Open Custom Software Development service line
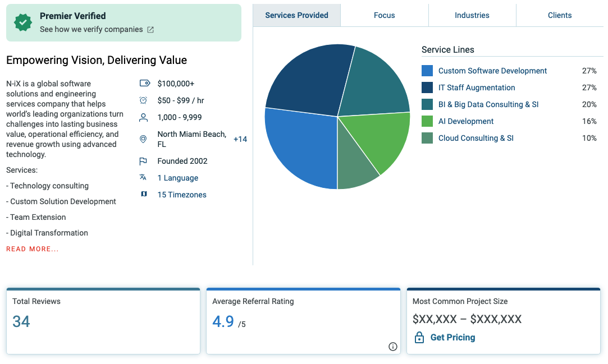This screenshot has width=608, height=364. 492,71
